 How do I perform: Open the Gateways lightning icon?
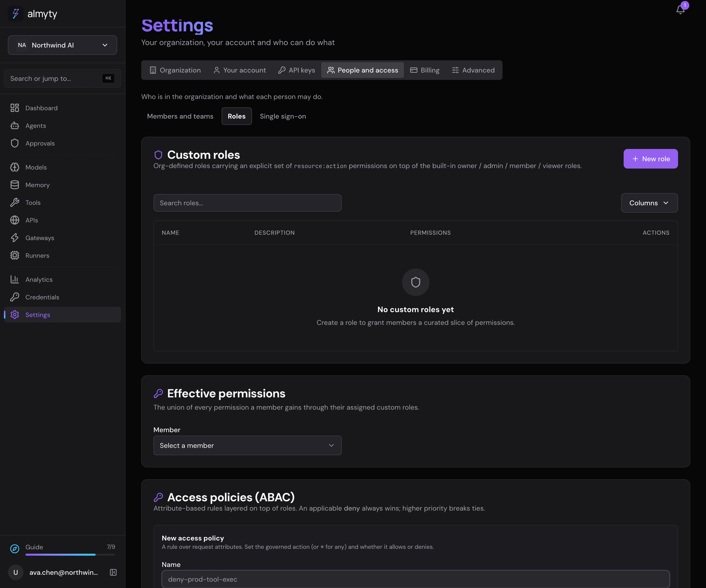click(15, 238)
